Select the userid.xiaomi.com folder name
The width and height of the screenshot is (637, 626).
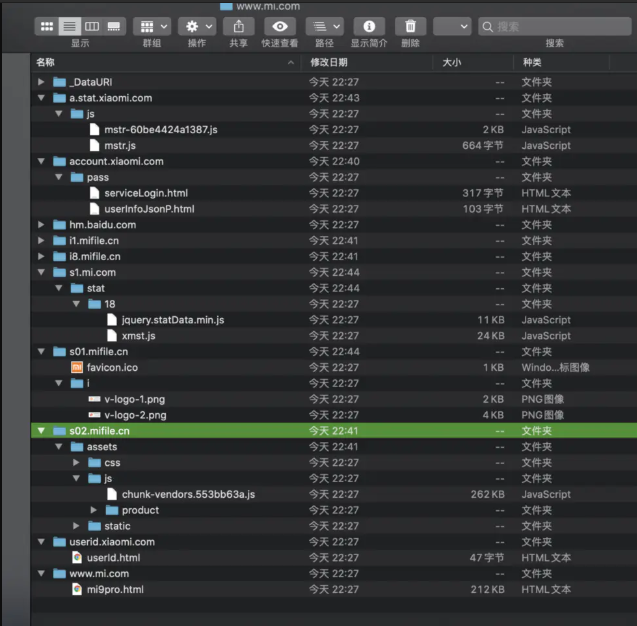coord(112,542)
